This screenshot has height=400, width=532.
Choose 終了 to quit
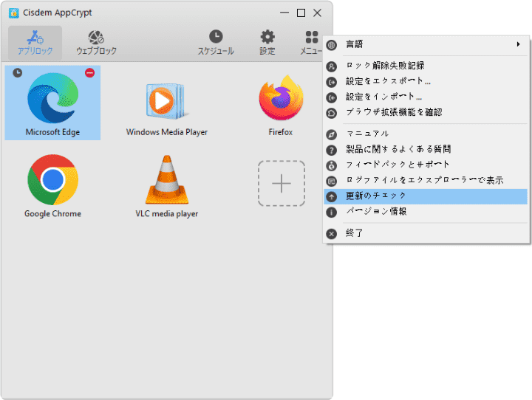[426, 233]
